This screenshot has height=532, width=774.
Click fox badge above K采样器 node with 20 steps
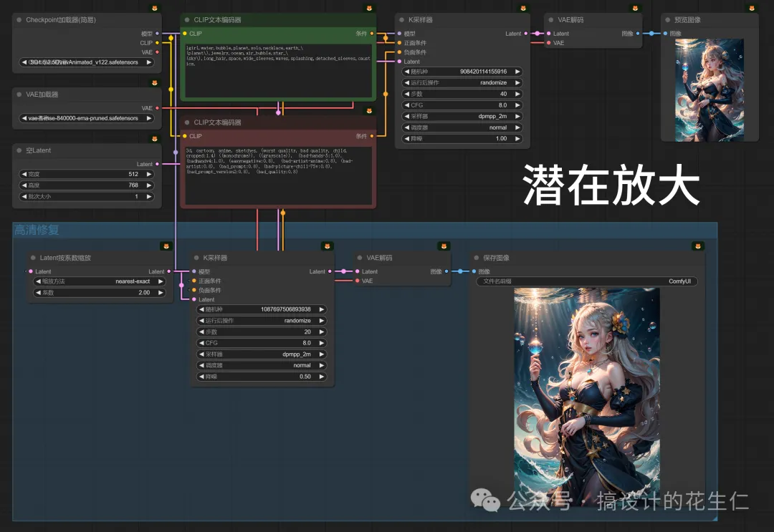pos(327,246)
